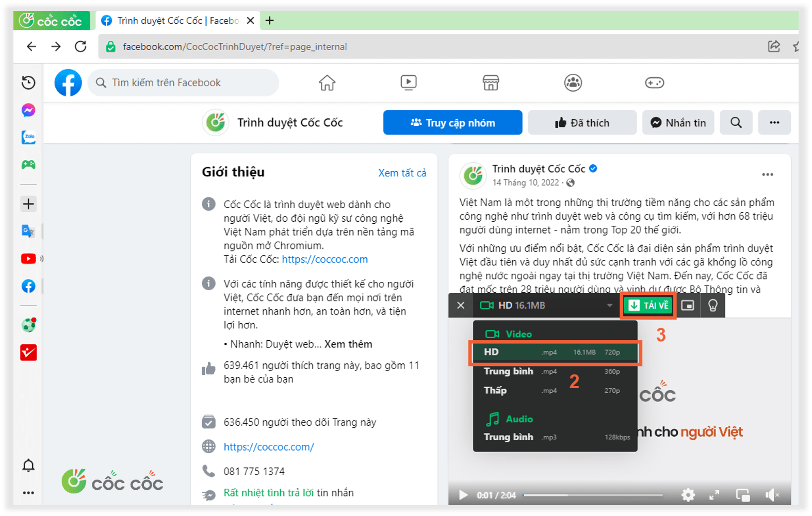Open the football sidebar icon

tap(28, 325)
